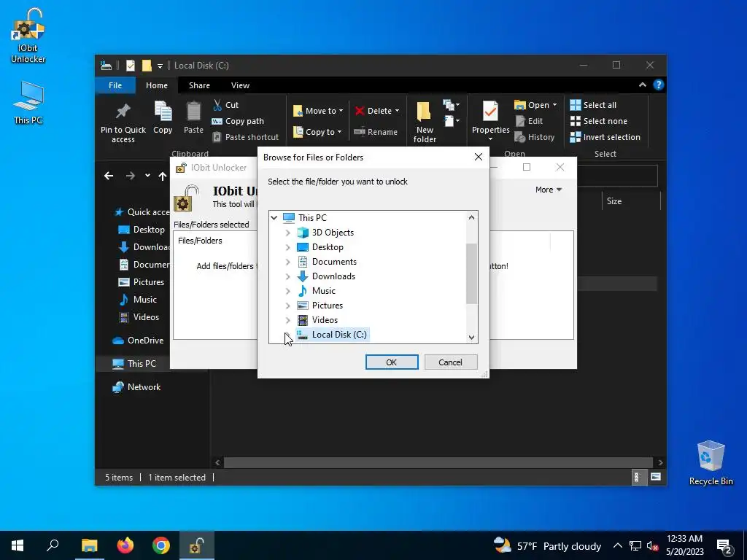Viewport: 747px width, 560px height.
Task: Go up one folder level
Action: [163, 176]
